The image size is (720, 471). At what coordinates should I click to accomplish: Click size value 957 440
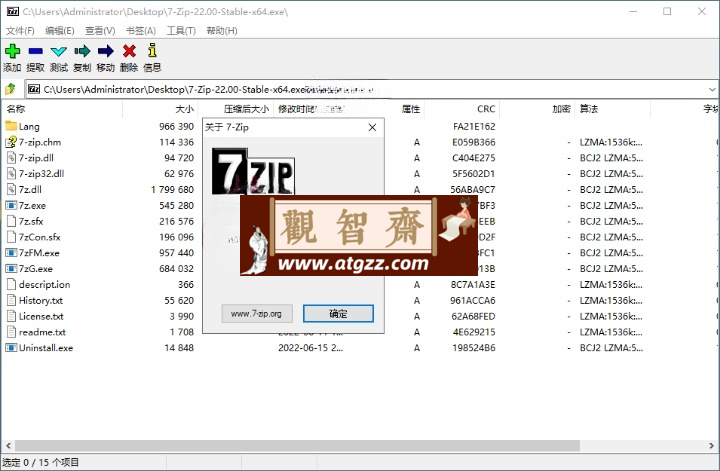pos(176,252)
